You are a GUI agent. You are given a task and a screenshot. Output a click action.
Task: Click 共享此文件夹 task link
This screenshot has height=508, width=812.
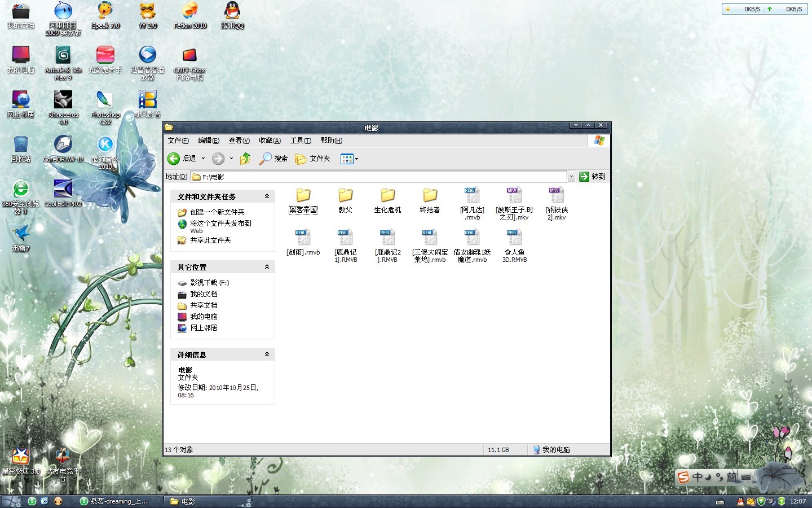click(x=210, y=240)
